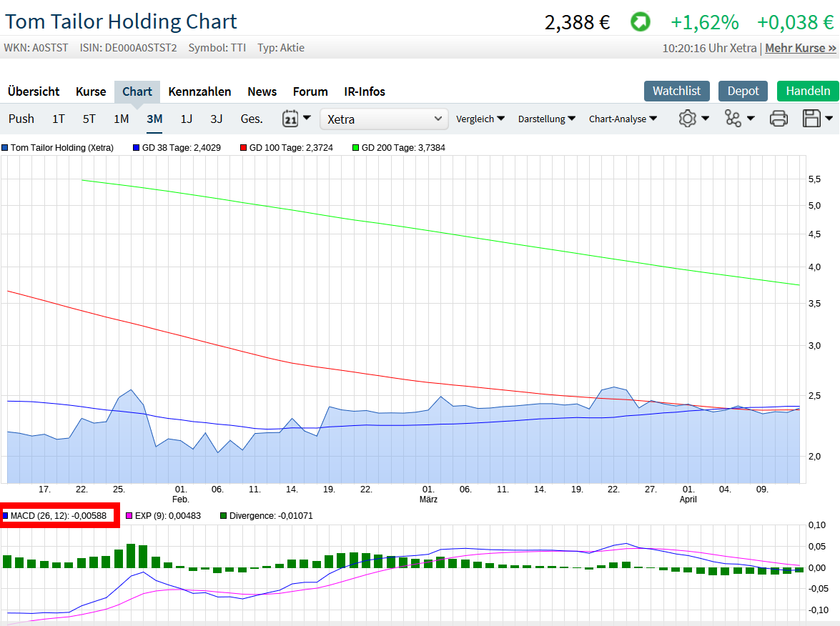Screen dimensions: 840x626
Task: Click the current price 2,388 €
Action: 577,22
